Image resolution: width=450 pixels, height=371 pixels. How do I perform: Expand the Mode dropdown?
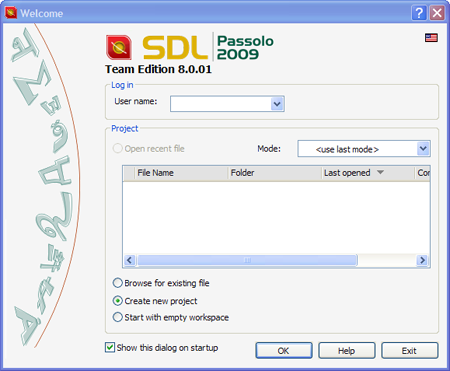pyautogui.click(x=423, y=149)
